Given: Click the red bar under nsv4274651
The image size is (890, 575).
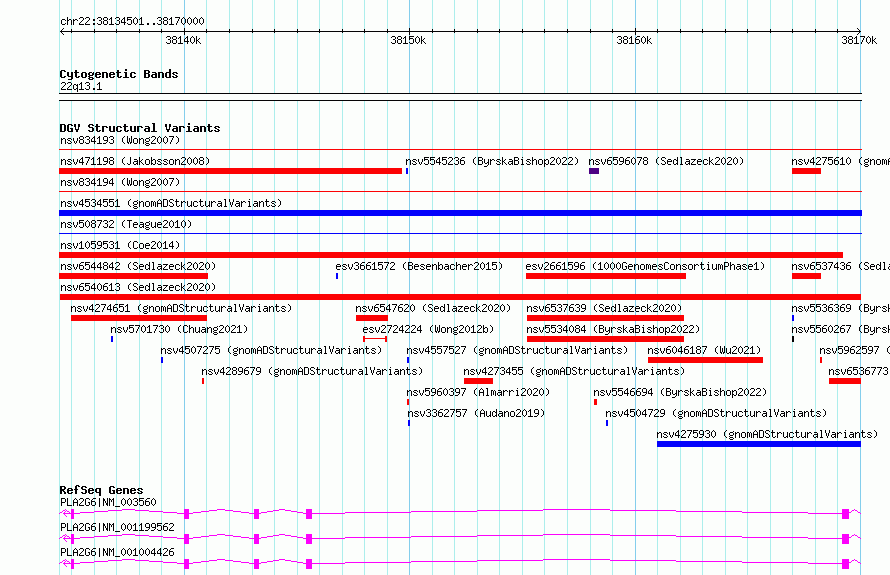Looking at the screenshot, I should [x=139, y=318].
